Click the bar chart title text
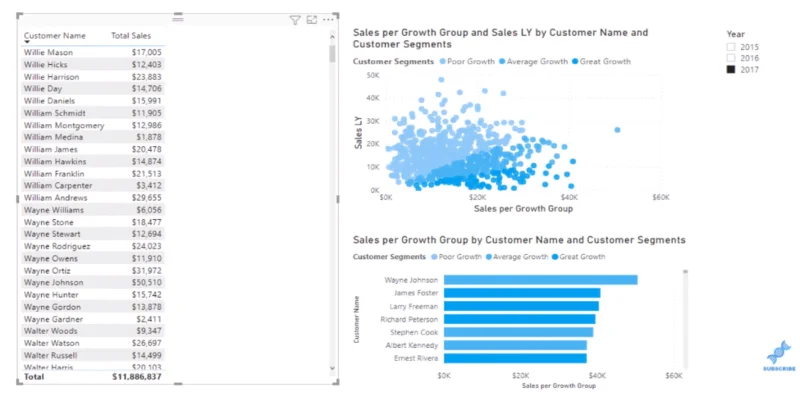Viewport: 800px width, 397px height. [519, 240]
